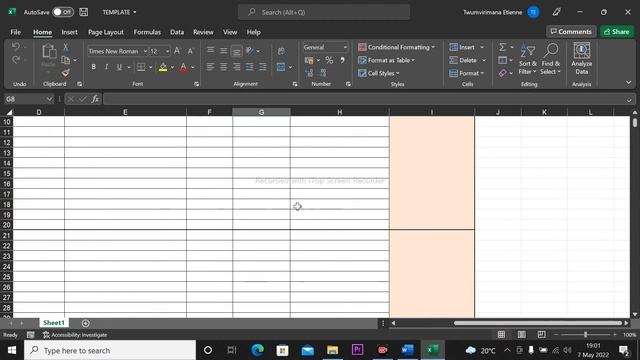Open the File menu
Viewport: 640px width, 360px height.
tap(16, 32)
